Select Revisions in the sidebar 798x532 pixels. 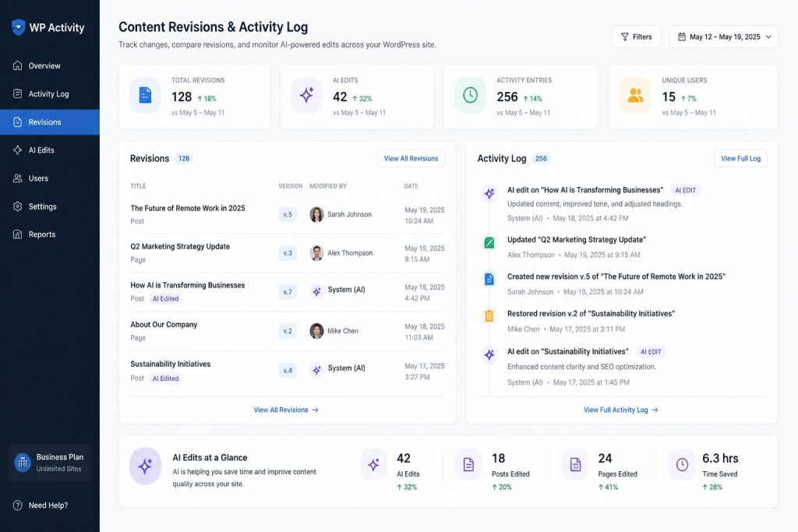click(50, 122)
